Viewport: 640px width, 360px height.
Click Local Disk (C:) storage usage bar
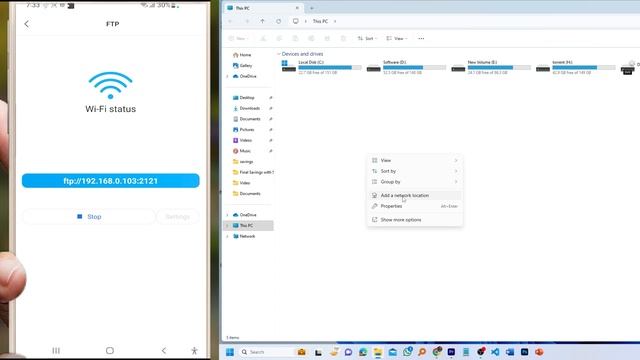pos(330,67)
